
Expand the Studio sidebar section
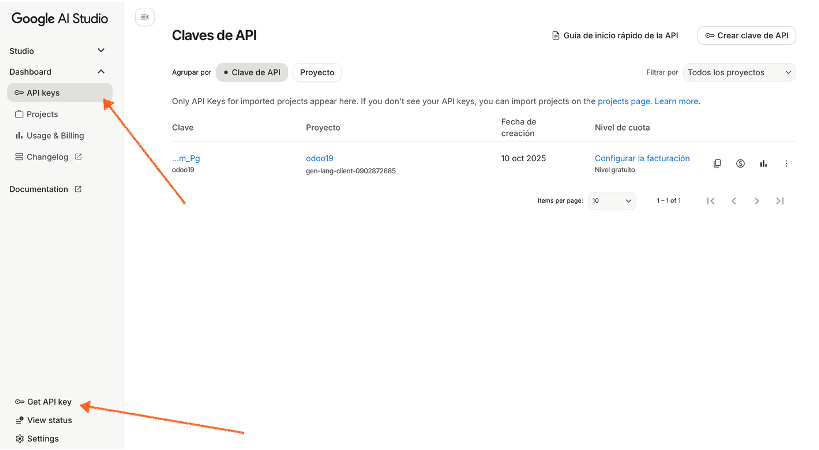click(x=57, y=51)
